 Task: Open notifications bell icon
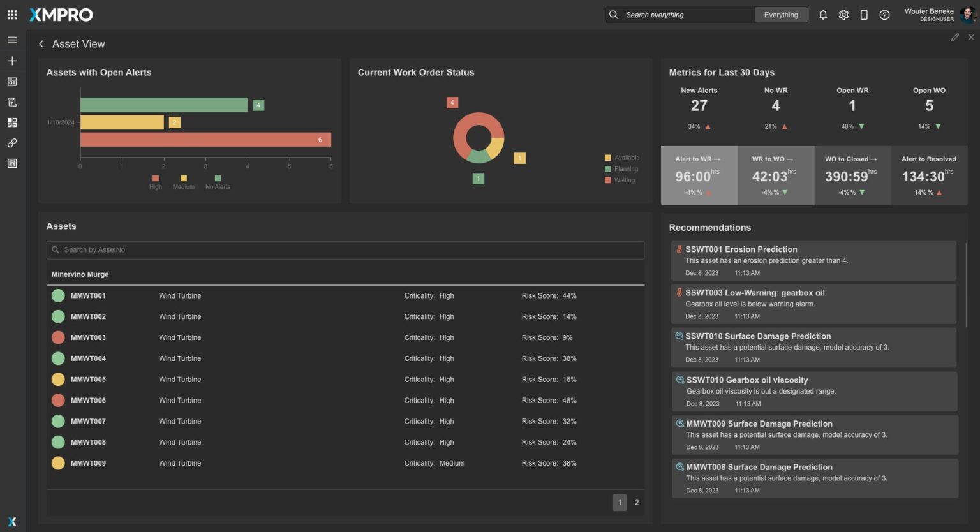823,15
